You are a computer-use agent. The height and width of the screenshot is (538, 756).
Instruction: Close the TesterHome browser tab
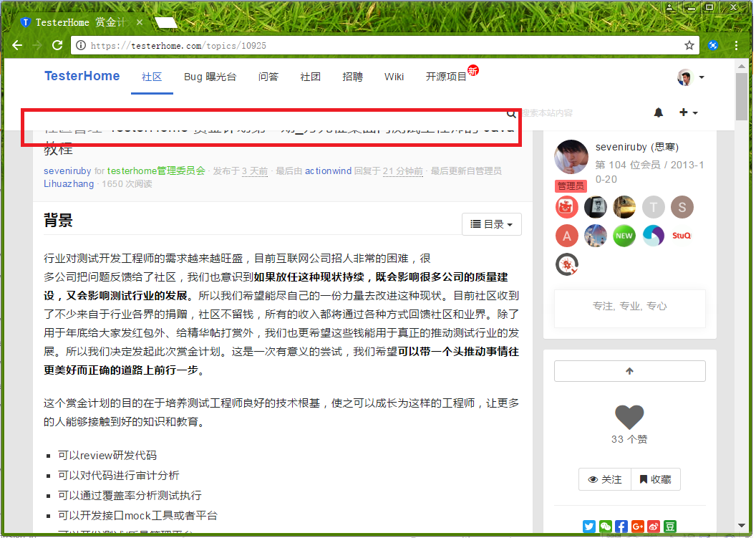140,22
